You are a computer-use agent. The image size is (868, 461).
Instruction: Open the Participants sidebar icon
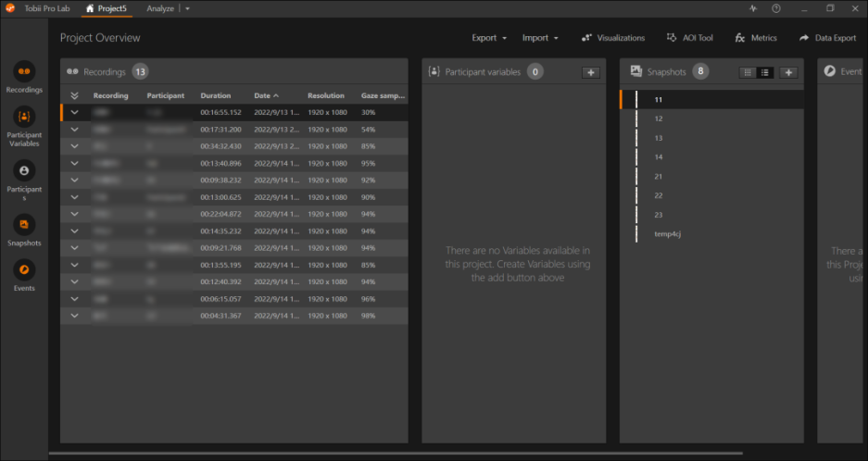pos(24,170)
